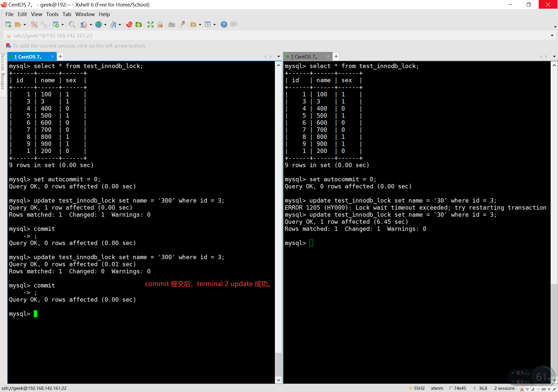Open the right pane tab list dropdown
558x392 pixels.
[x=554, y=57]
